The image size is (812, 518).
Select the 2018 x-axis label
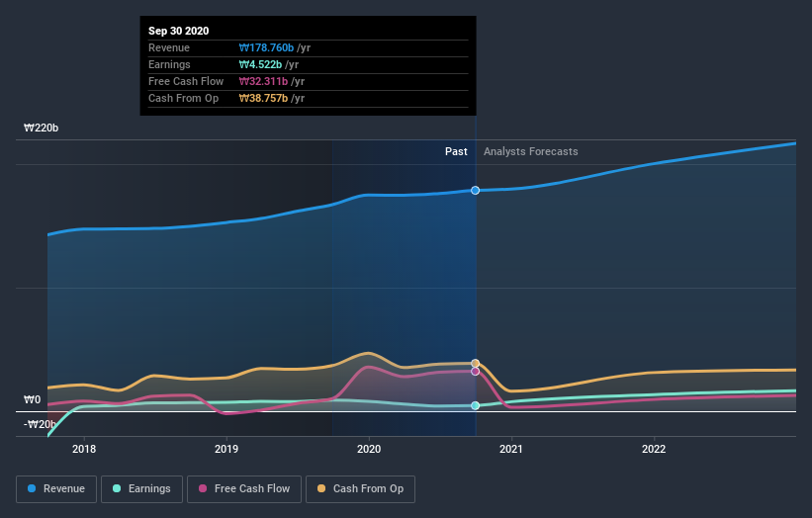click(x=84, y=449)
